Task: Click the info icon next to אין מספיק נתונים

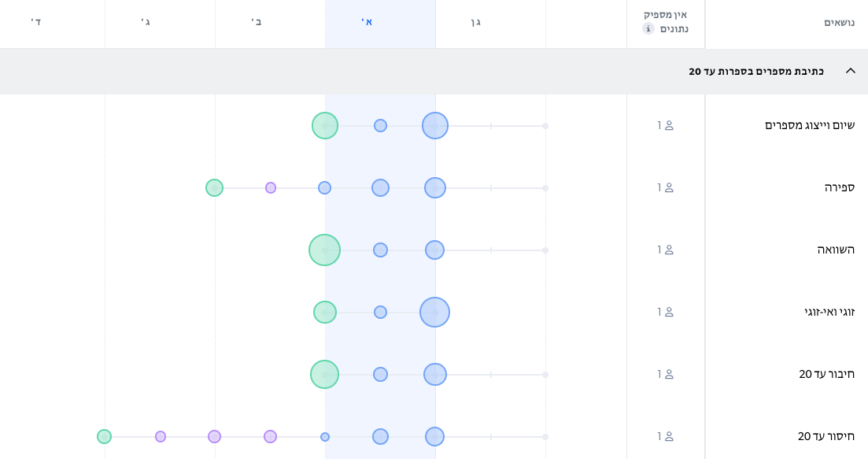Action: click(x=648, y=28)
